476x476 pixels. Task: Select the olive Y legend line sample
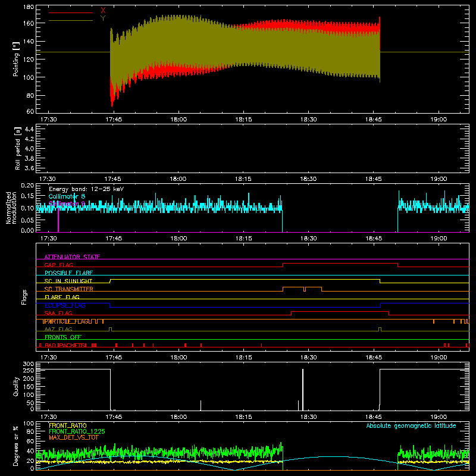71,20
